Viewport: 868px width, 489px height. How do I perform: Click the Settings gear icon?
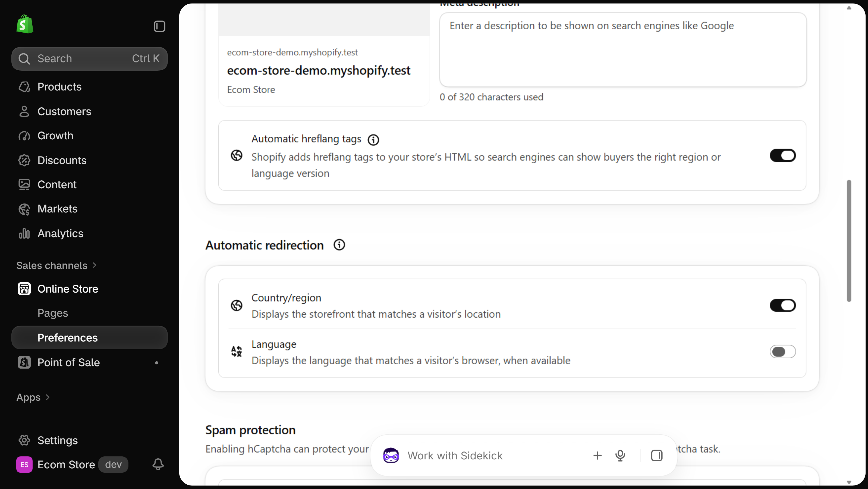tap(24, 440)
